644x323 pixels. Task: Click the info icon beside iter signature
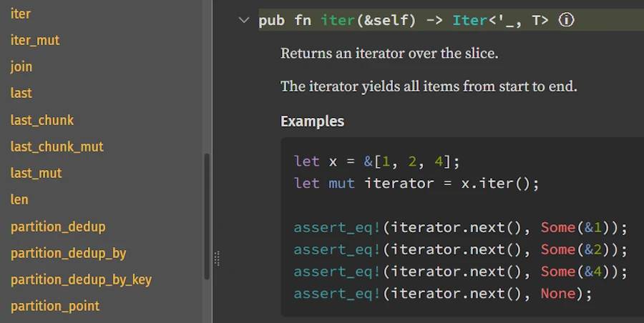pos(566,21)
